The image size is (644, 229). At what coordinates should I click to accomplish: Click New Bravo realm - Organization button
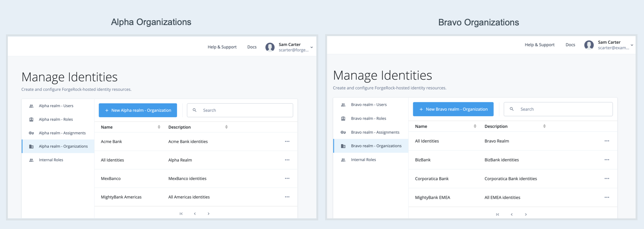pyautogui.click(x=453, y=109)
